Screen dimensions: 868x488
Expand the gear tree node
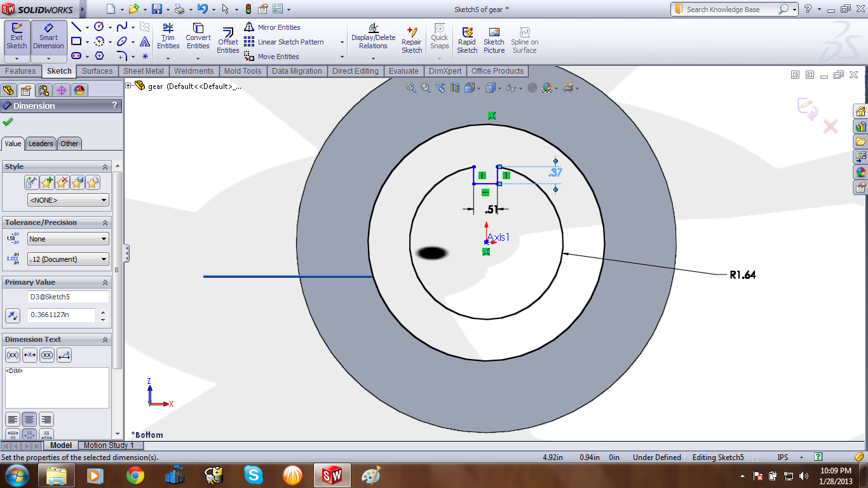pyautogui.click(x=128, y=86)
